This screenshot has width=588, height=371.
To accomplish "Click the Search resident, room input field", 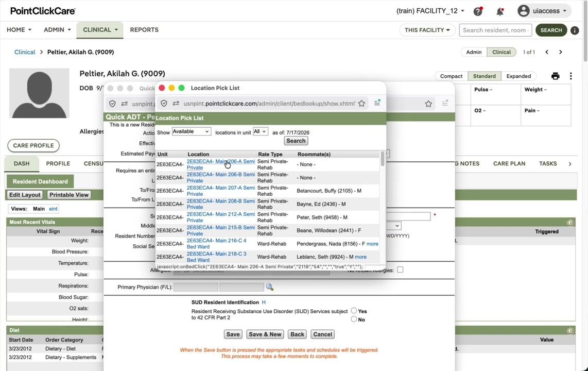I will [495, 30].
